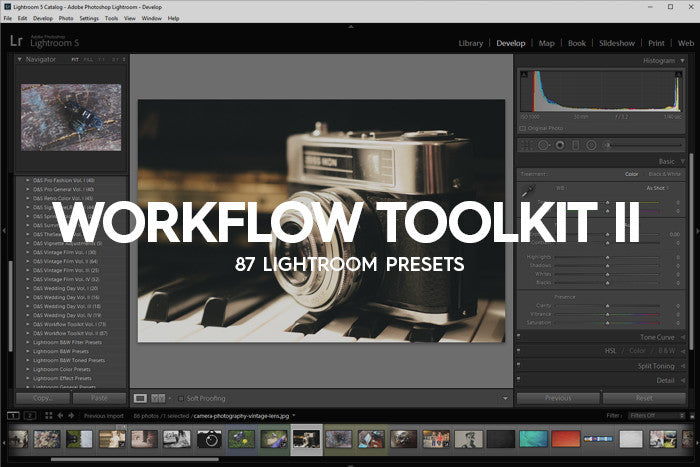Select the solid red filmstrip thumbnail

[566, 439]
